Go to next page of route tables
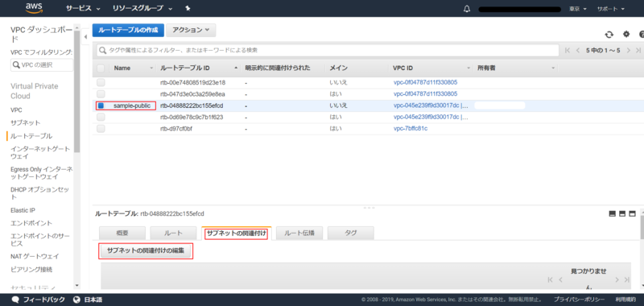Screen dimensions: 644x306 (x=629, y=50)
